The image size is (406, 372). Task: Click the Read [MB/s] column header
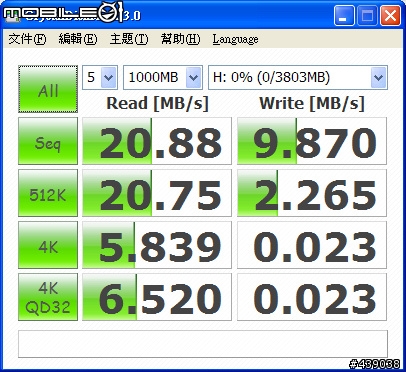[x=157, y=103]
